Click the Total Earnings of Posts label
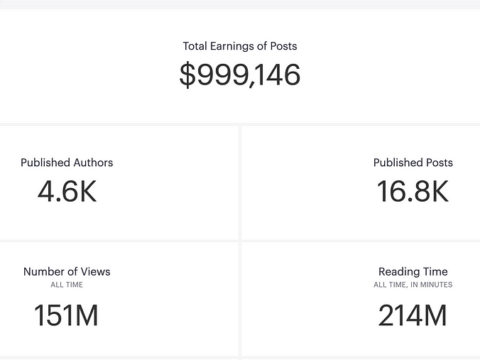Image resolution: width=480 pixels, height=360 pixels. tap(240, 46)
